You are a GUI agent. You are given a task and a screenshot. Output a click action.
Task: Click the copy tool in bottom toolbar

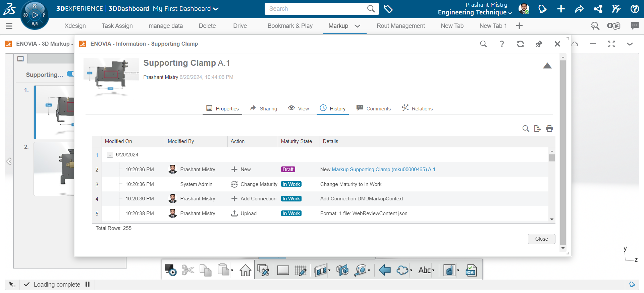[x=205, y=270]
